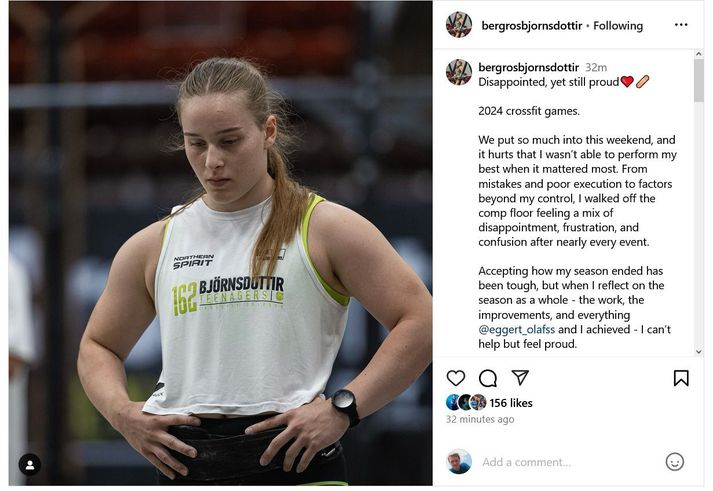Save the post with the bookmark icon

[x=681, y=378]
